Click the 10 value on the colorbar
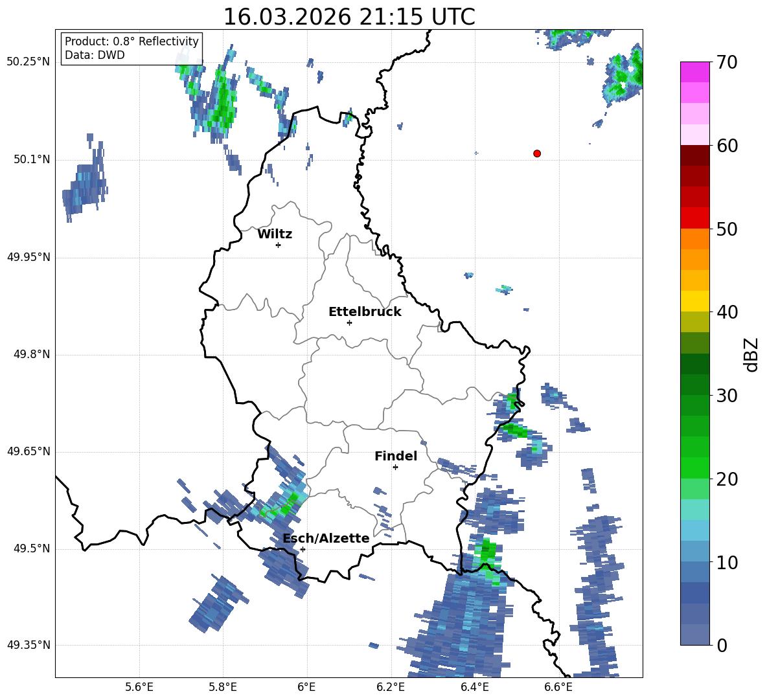 [727, 562]
